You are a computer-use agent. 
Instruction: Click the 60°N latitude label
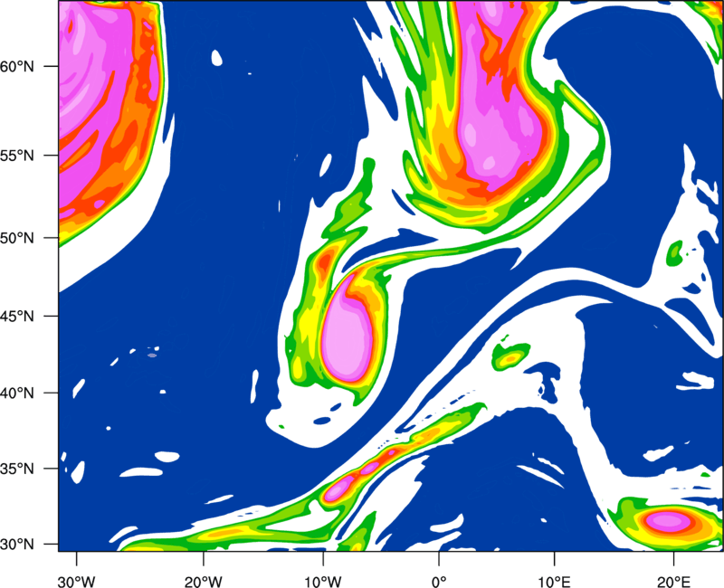click(16, 67)
